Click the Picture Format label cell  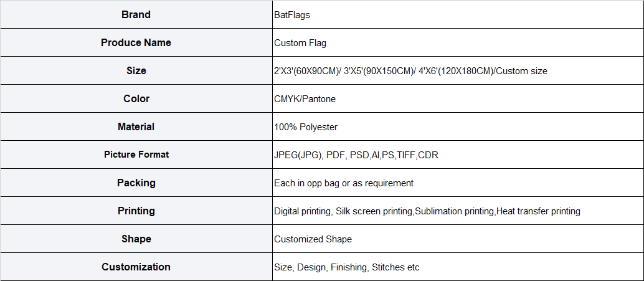136,155
